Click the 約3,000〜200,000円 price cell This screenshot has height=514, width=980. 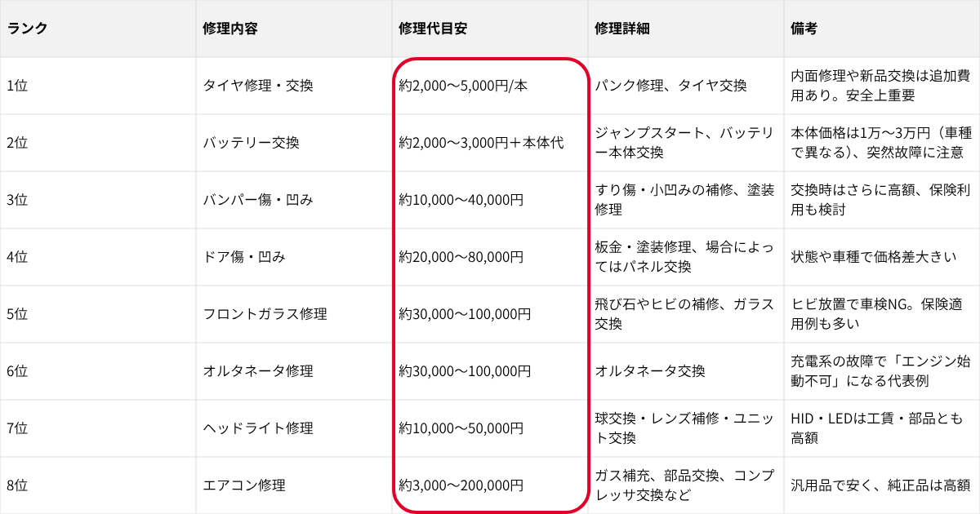tap(461, 485)
